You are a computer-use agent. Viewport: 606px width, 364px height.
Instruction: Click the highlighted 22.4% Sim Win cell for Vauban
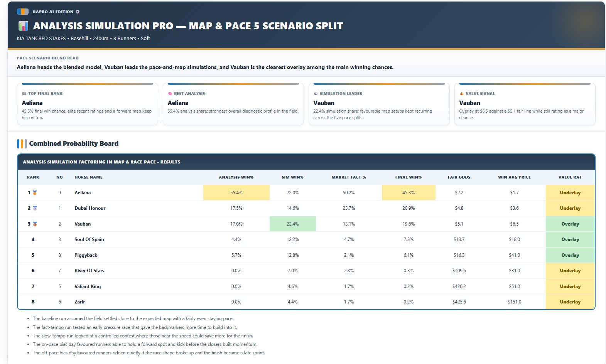292,224
